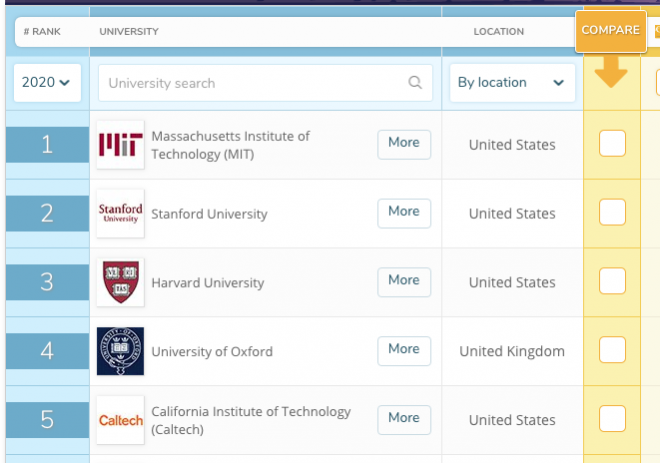Screen dimensions: 660x463
Task: Open Massachusetts Institute of Technology link
Action: coord(230,145)
